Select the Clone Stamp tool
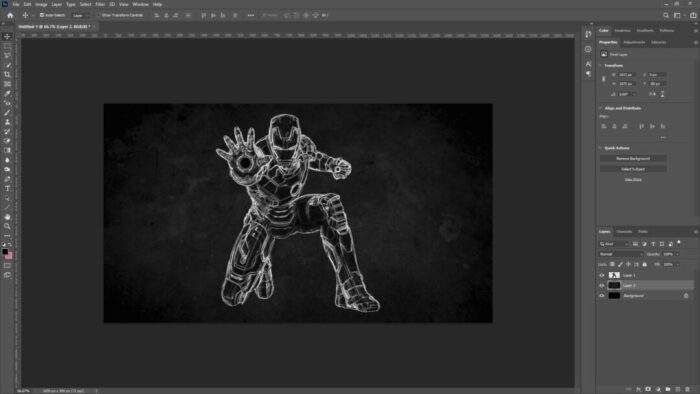 [x=7, y=122]
